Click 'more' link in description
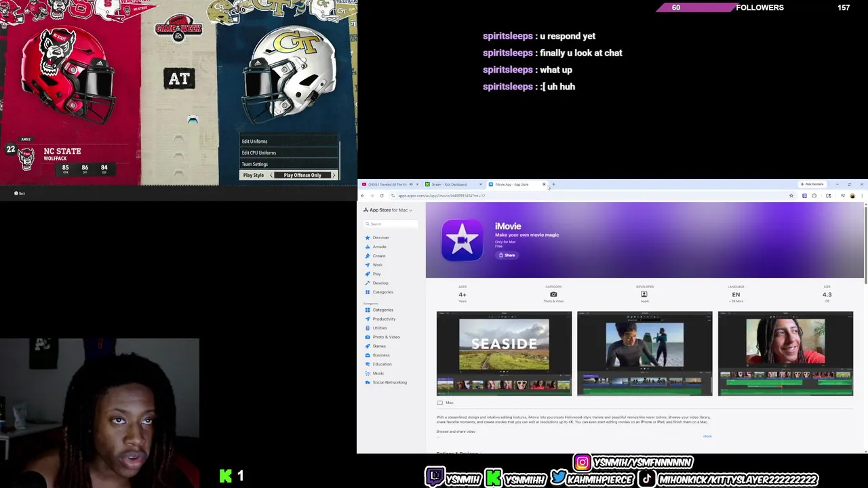 coord(707,436)
